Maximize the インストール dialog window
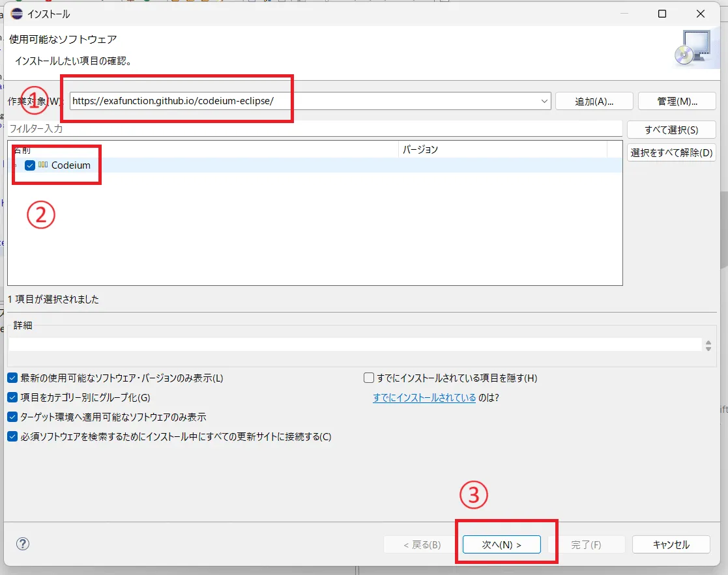728x575 pixels. click(x=662, y=14)
